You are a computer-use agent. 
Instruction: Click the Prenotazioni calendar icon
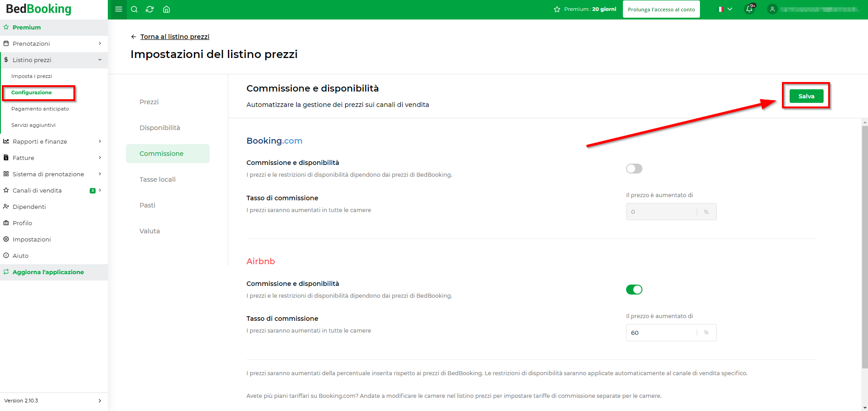(6, 44)
